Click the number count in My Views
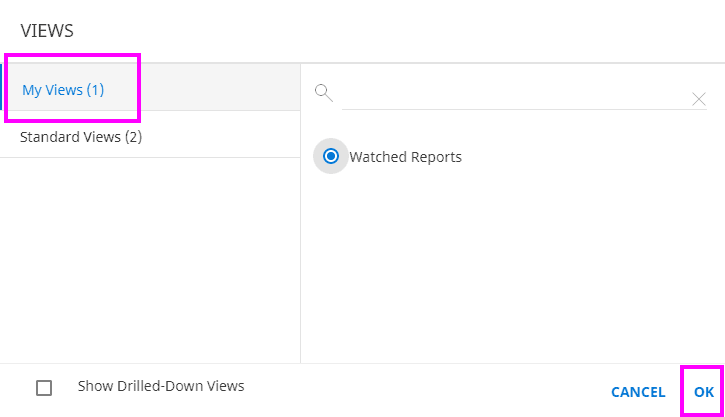 [x=95, y=90]
